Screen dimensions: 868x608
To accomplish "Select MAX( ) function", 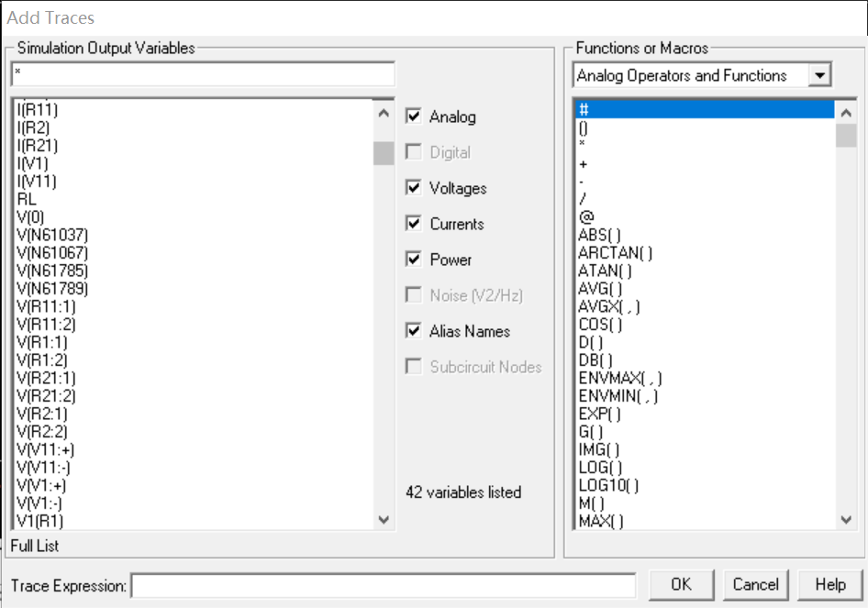I will [x=601, y=521].
